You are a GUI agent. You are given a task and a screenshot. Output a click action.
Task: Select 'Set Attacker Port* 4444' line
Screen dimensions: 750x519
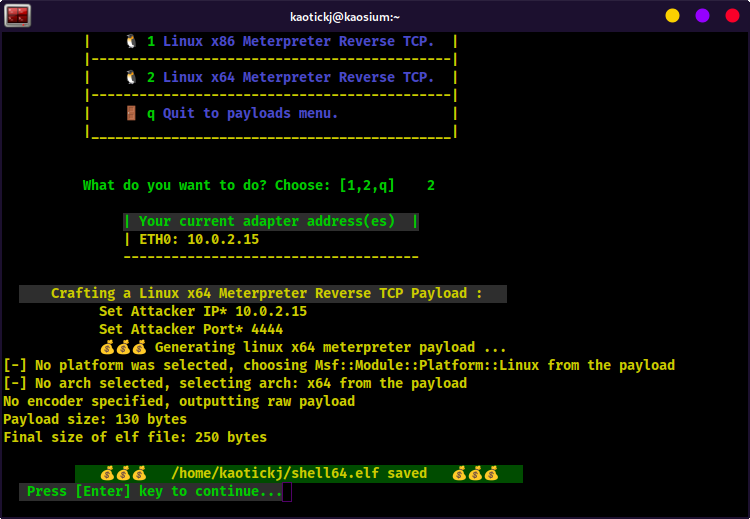[191, 330]
